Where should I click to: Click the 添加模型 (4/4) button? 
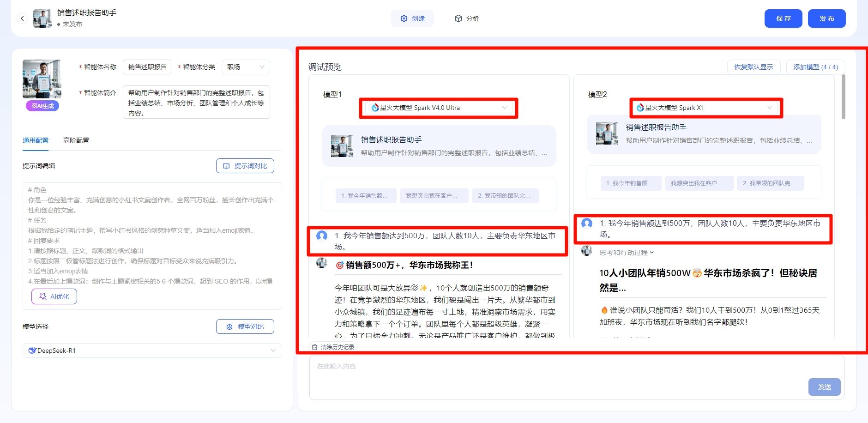point(815,66)
